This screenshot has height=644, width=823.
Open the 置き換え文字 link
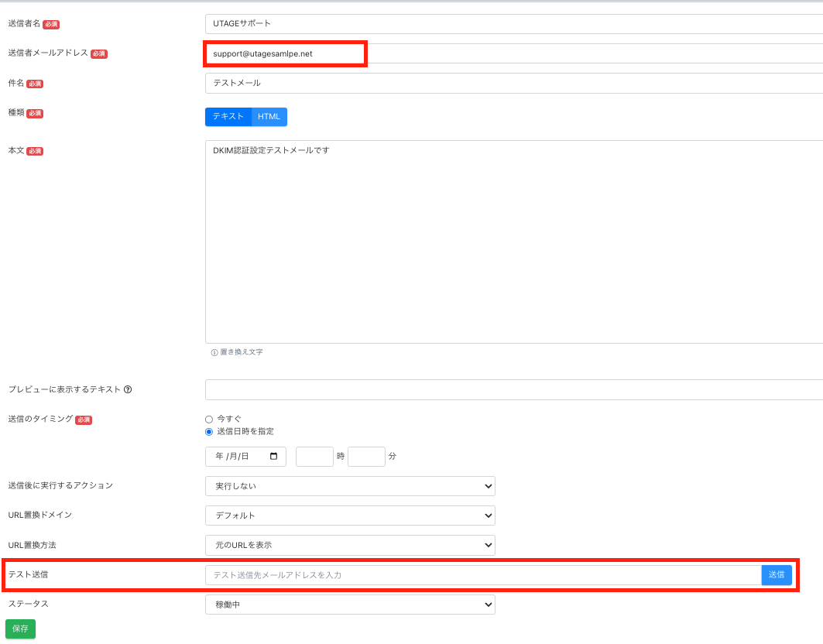click(x=241, y=352)
